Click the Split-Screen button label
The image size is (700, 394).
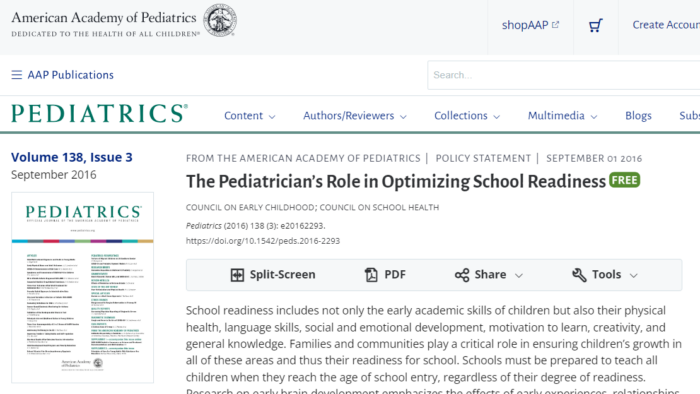pyautogui.click(x=283, y=274)
